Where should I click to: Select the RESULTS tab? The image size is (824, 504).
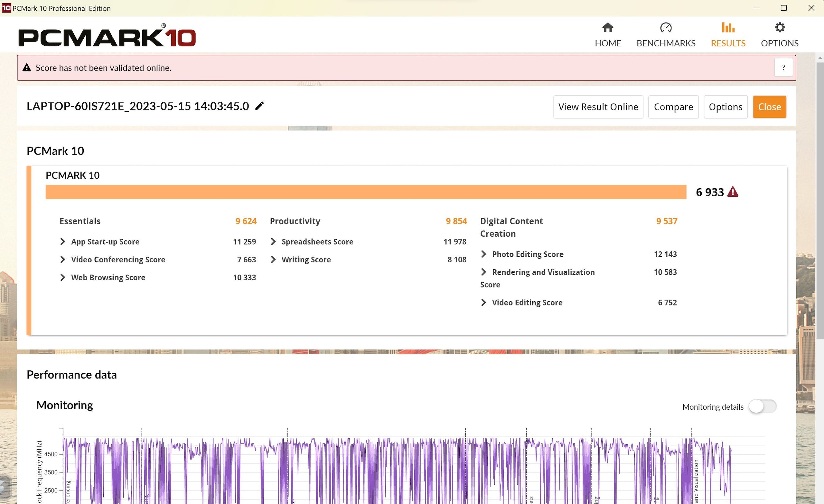(728, 35)
